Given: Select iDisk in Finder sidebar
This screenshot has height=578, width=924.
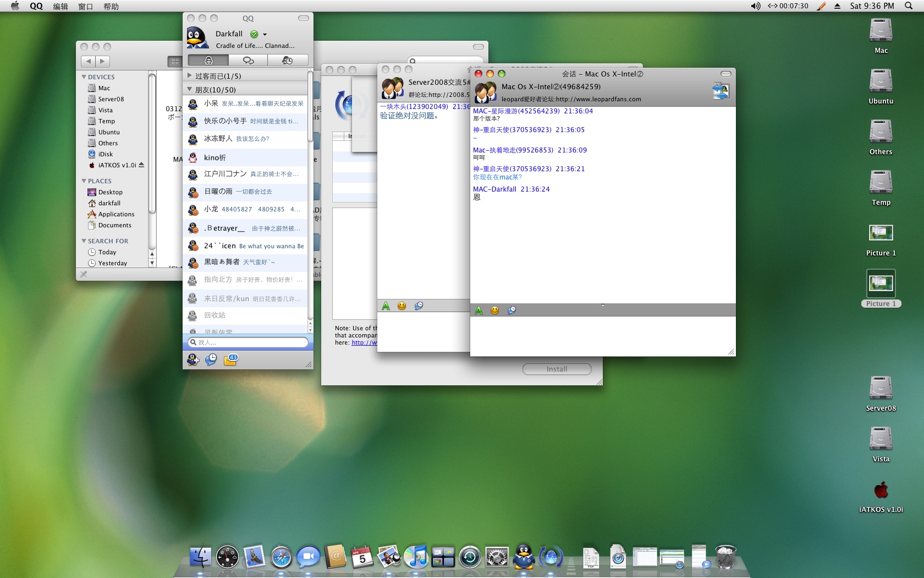Looking at the screenshot, I should (x=105, y=154).
